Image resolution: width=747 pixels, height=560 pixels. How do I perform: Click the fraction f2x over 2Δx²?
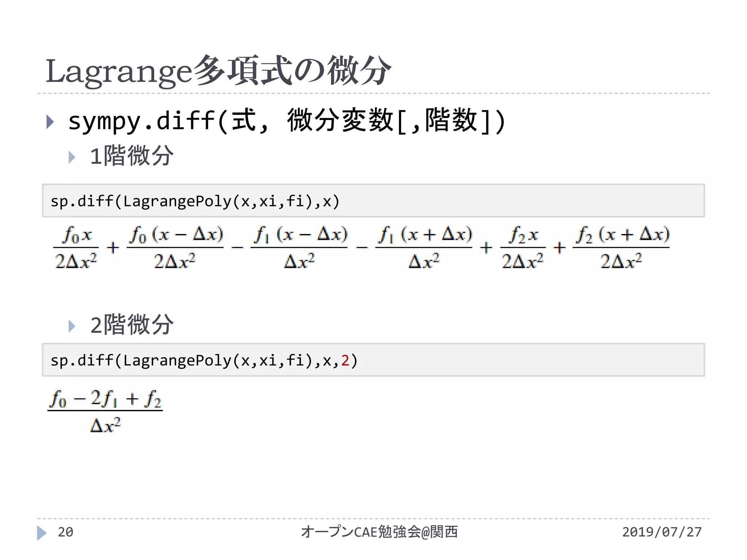tap(523, 248)
